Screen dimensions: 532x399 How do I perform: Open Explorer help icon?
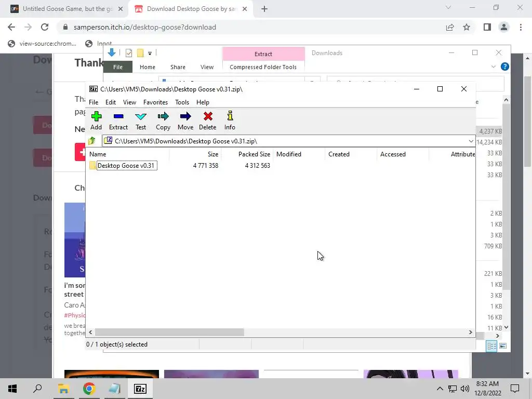505,66
